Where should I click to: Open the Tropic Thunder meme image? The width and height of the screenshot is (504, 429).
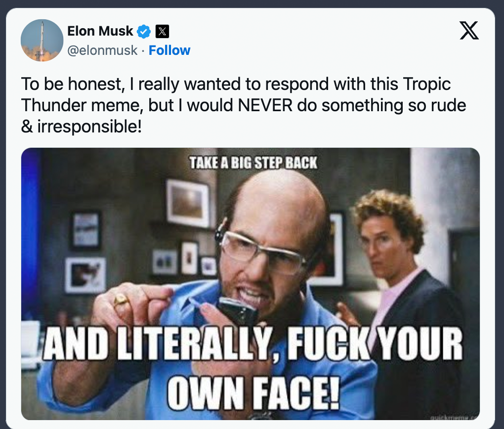tap(251, 284)
